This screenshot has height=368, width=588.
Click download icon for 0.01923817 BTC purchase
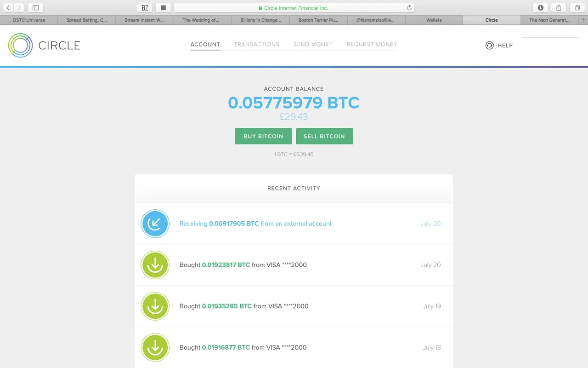tap(155, 265)
